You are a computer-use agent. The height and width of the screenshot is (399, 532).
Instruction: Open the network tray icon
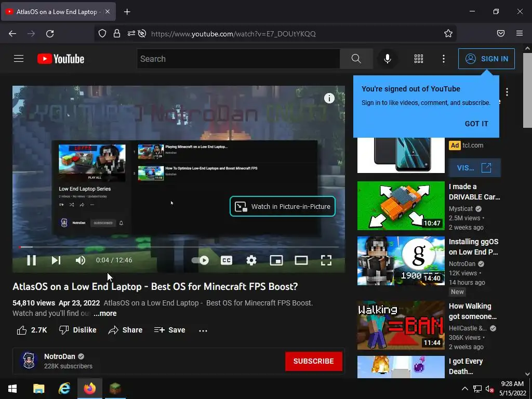pos(477,389)
